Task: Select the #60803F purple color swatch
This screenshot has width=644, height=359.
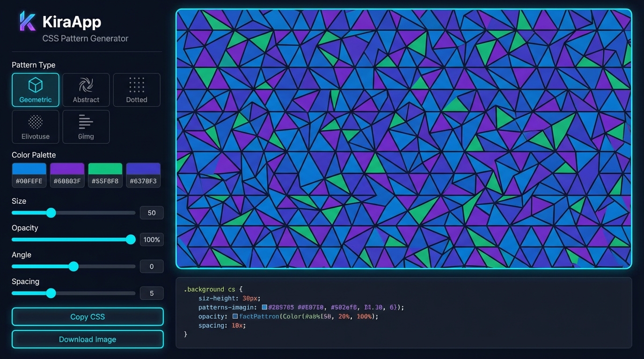Action: pos(67,175)
